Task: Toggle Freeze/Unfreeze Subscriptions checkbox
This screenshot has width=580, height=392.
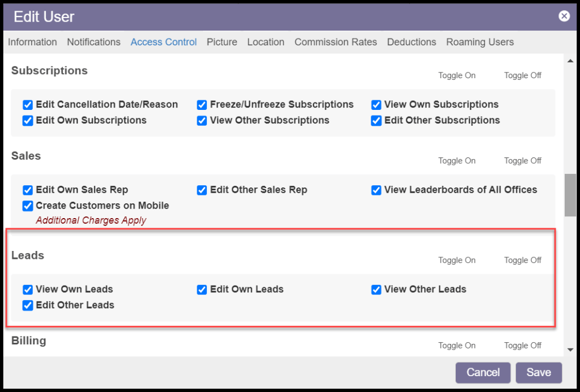Action: click(202, 105)
